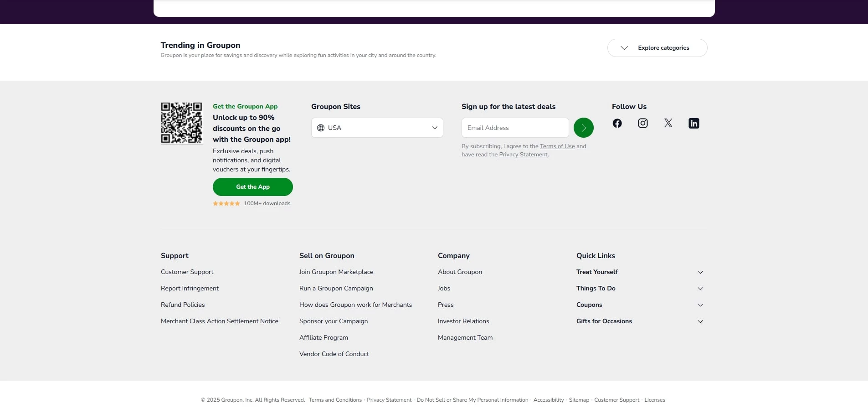Expand Gifts for Occasions quick links
The width and height of the screenshot is (868, 419).
[700, 321]
